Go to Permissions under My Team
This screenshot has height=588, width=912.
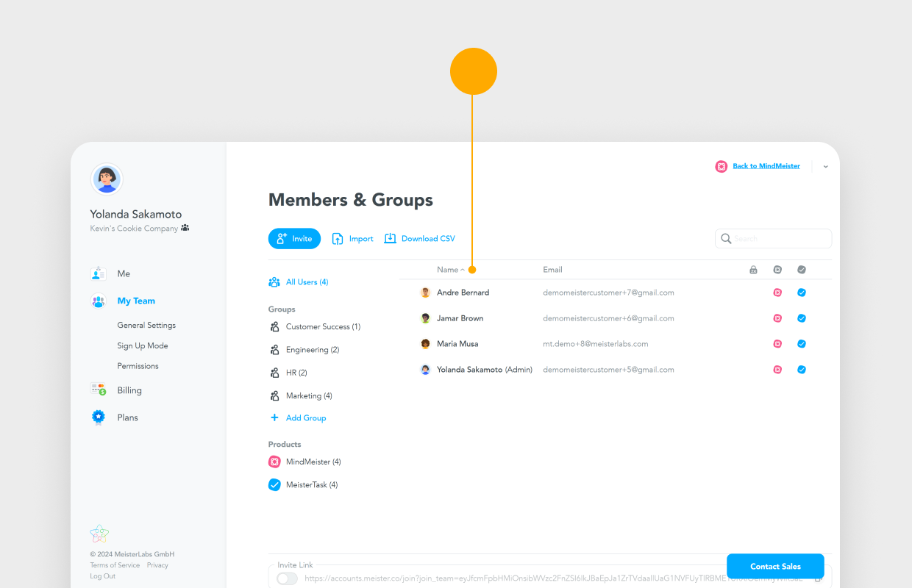138,366
